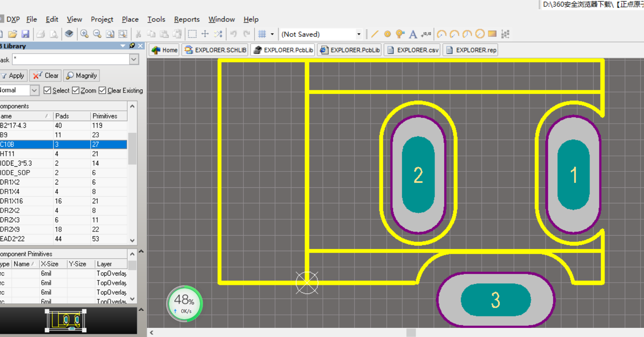Viewport: 644px width, 337px height.
Task: Click the Magnify button
Action: (81, 76)
